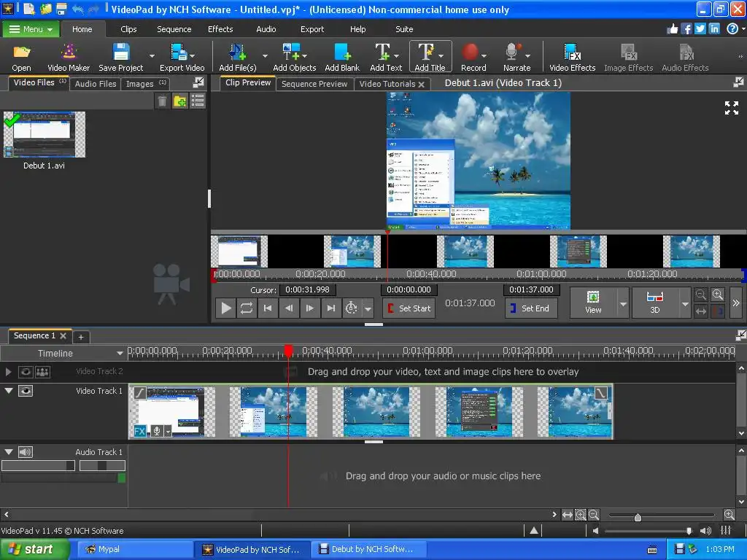Launch the Video Maker wizard
The image size is (747, 560).
69,57
